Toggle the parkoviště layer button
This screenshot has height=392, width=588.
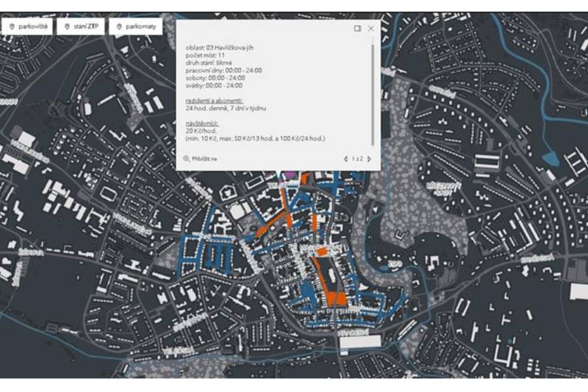(x=27, y=26)
